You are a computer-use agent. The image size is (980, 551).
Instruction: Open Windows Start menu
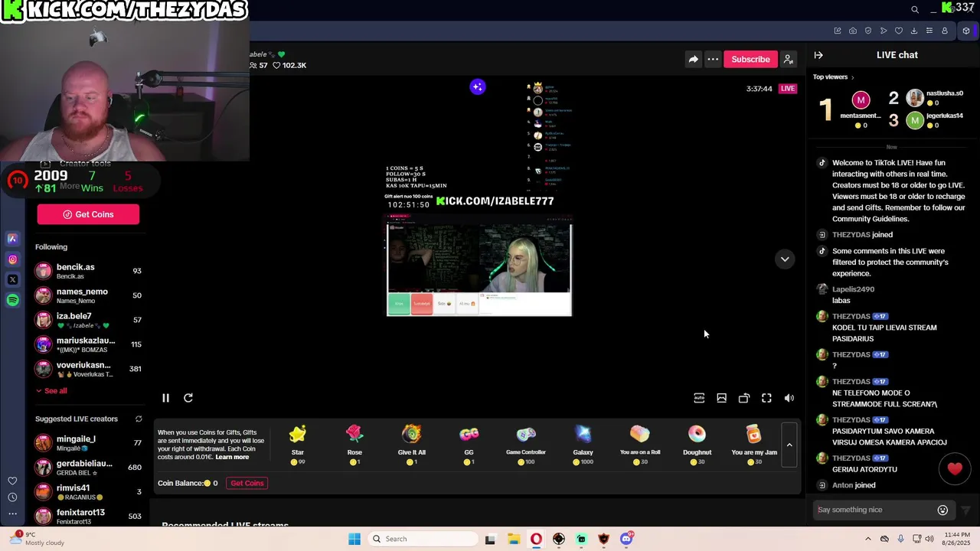[354, 539]
